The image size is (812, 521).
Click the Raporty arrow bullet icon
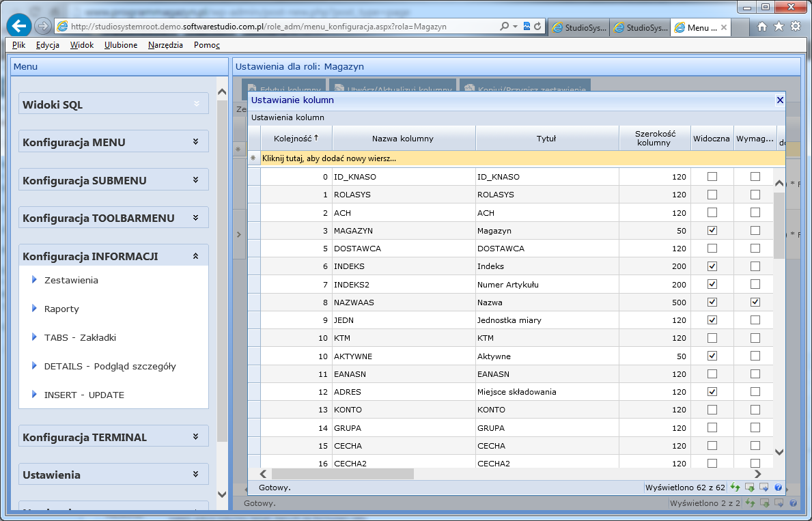click(x=34, y=308)
